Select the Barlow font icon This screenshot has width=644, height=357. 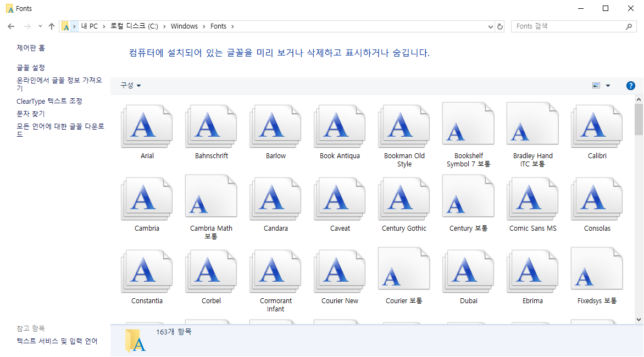(x=276, y=127)
